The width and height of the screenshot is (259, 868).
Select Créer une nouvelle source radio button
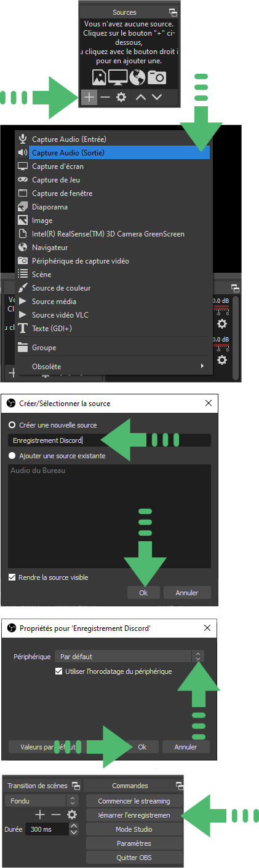coord(12,425)
